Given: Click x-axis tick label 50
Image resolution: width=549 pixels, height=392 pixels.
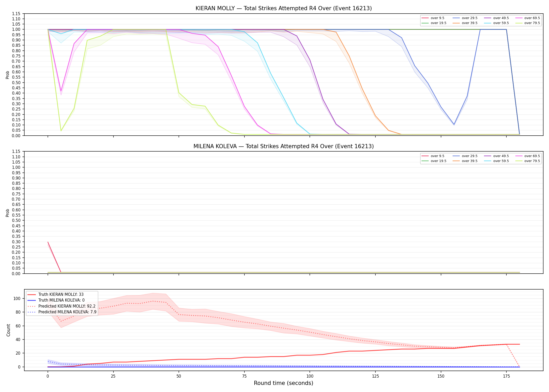Looking at the screenshot, I should (179, 376).
